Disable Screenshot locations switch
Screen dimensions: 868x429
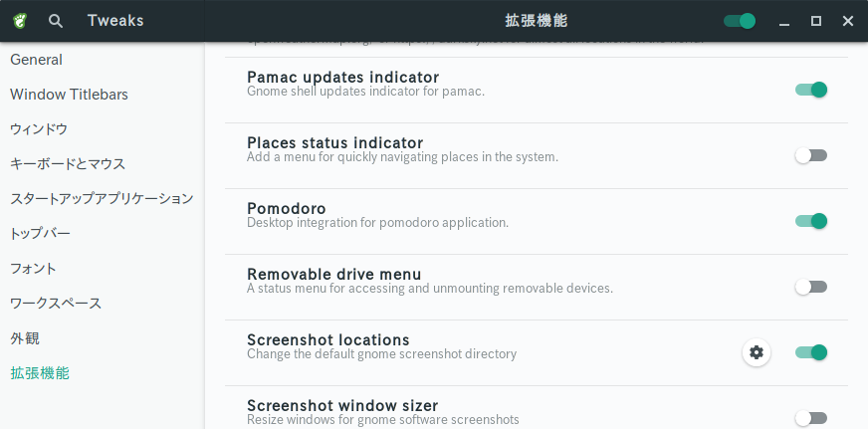pos(811,352)
